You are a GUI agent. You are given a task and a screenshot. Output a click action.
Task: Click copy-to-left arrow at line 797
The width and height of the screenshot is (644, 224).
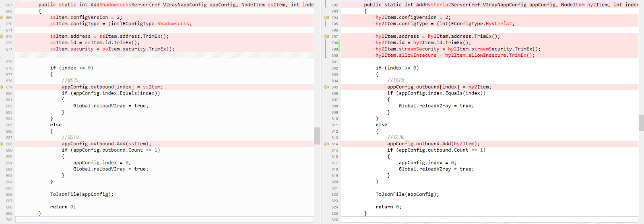[326, 37]
